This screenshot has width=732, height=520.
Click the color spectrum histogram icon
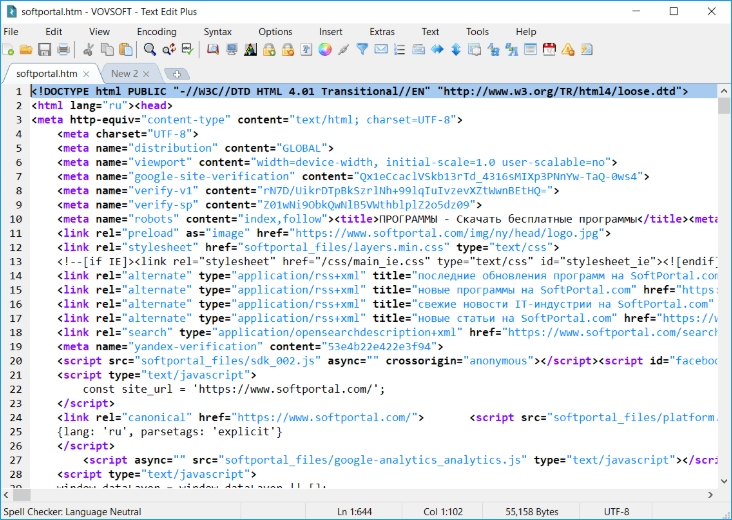click(250, 49)
